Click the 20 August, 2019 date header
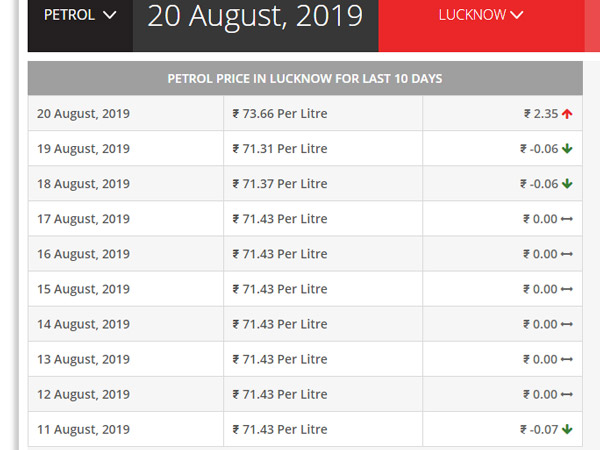Image resolution: width=600 pixels, height=450 pixels. pos(255,16)
